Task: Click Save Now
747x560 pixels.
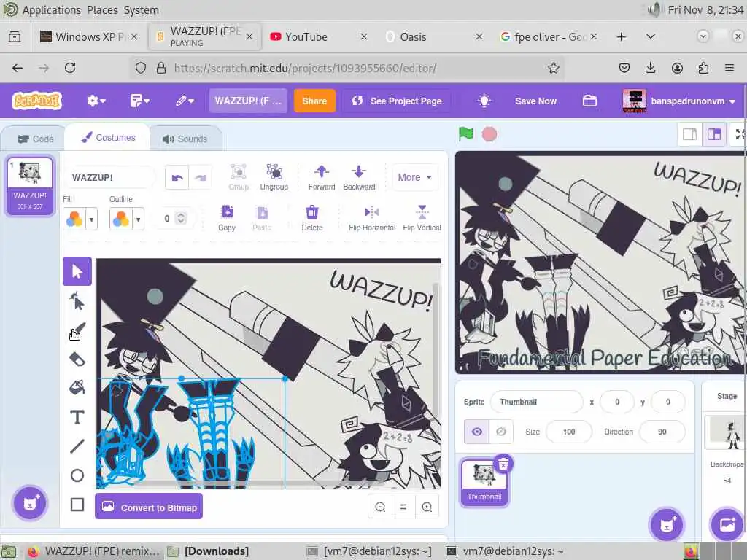Action: pos(535,101)
